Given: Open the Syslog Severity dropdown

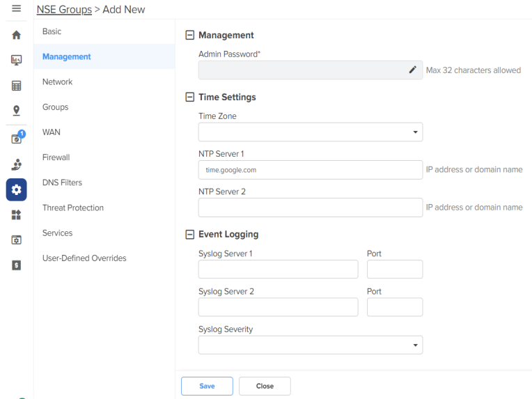Looking at the screenshot, I should 311,345.
